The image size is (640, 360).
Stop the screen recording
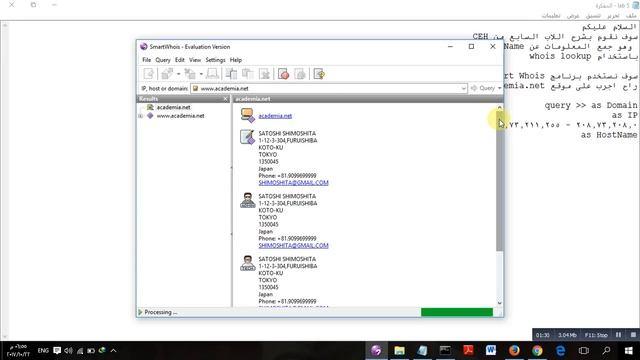click(633, 335)
